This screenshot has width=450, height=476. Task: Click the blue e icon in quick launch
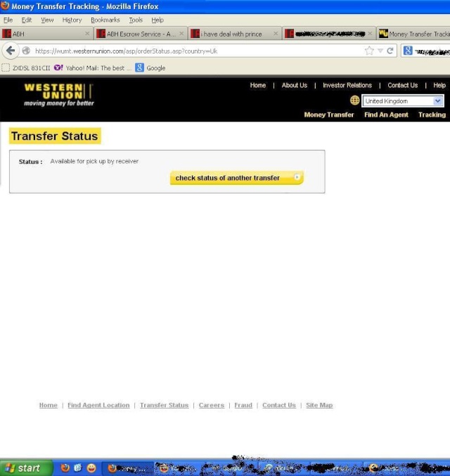tap(78, 468)
